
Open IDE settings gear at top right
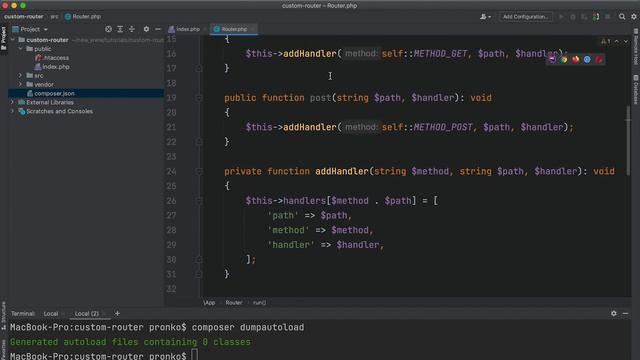(x=634, y=17)
